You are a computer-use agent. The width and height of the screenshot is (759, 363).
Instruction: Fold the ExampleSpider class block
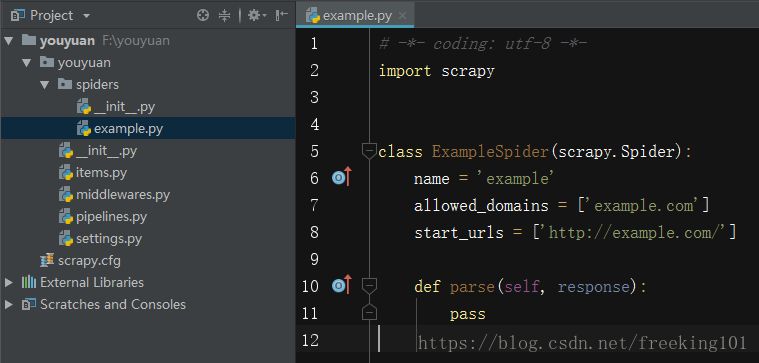(x=369, y=151)
